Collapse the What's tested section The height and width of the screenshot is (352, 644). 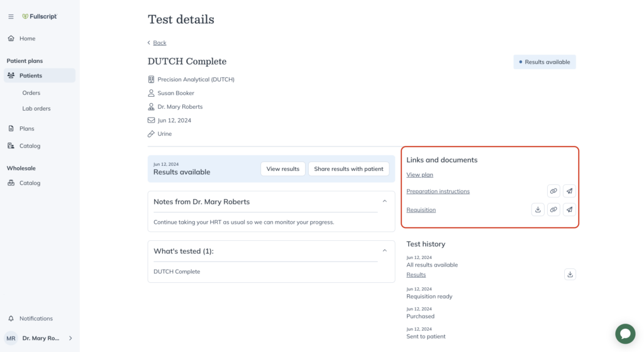pos(384,251)
